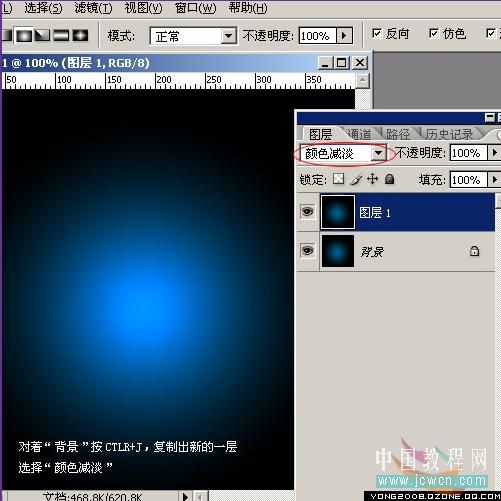Minimize the layers palette
The image size is (501, 501).
click(x=490, y=117)
